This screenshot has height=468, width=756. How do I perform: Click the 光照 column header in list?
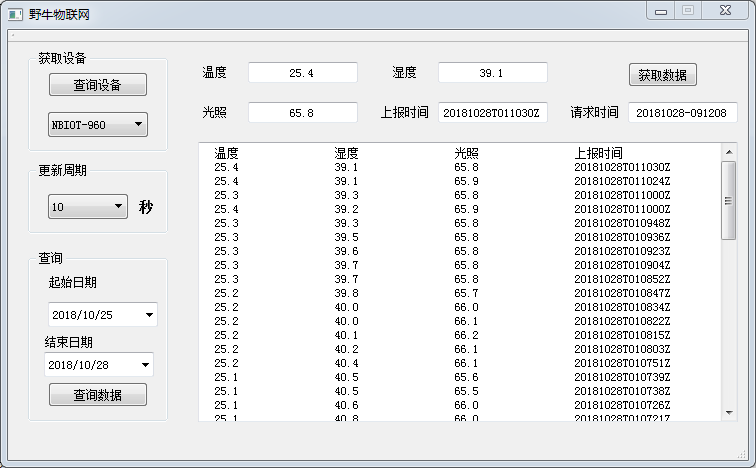pyautogui.click(x=466, y=153)
